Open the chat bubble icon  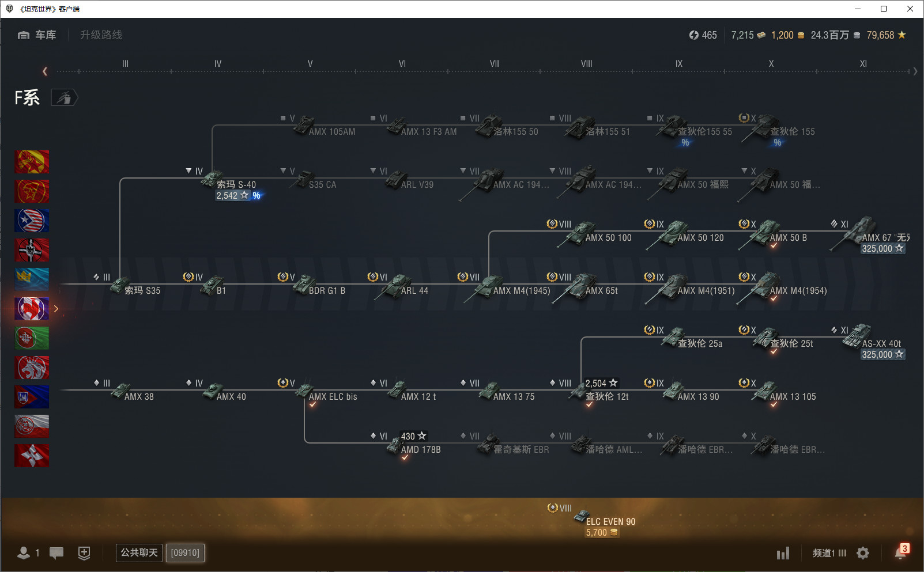coord(56,553)
